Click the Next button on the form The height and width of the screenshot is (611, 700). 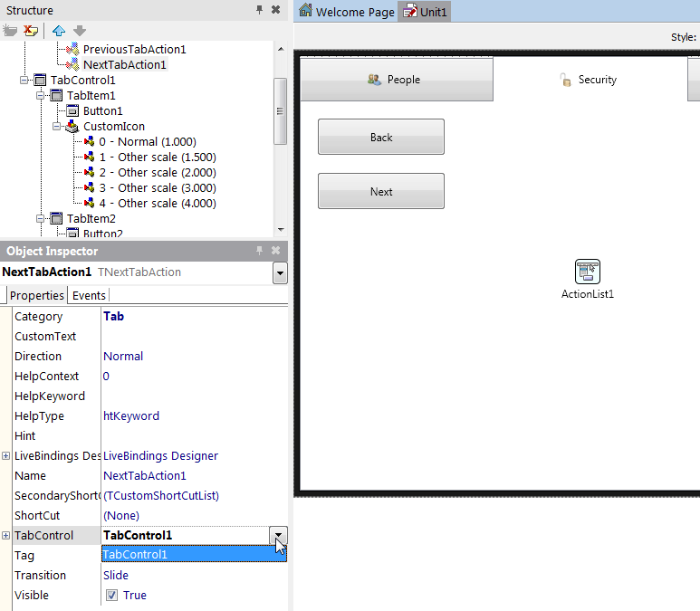pyautogui.click(x=381, y=192)
